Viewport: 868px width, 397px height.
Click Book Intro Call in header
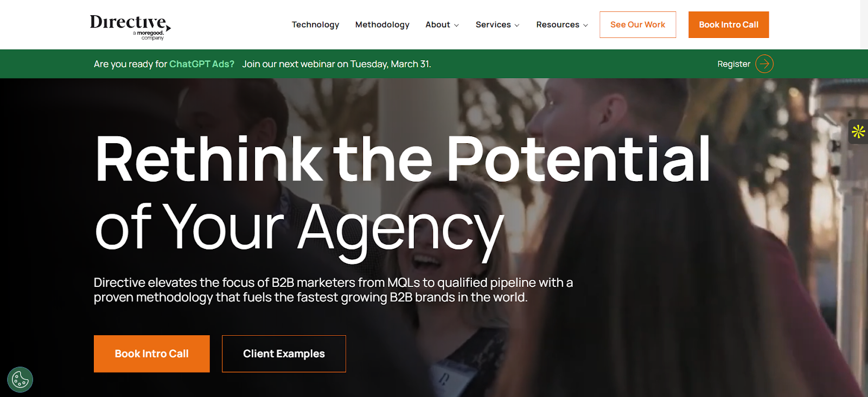[x=729, y=25]
